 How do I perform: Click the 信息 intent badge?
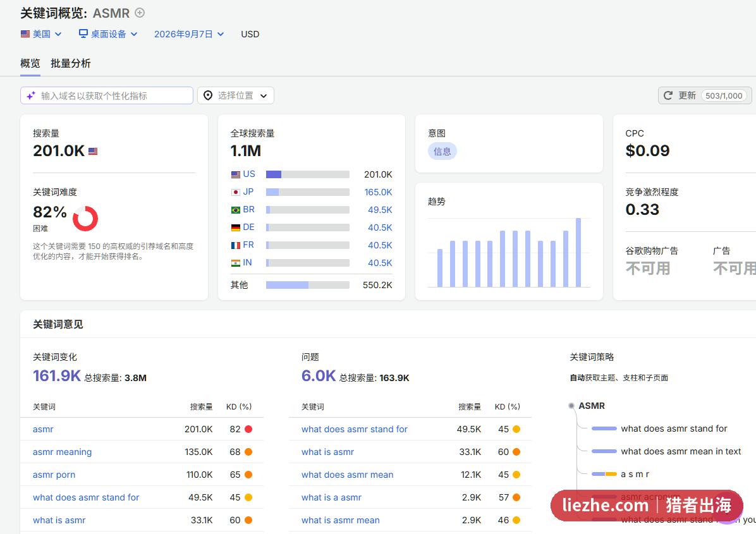(x=442, y=151)
